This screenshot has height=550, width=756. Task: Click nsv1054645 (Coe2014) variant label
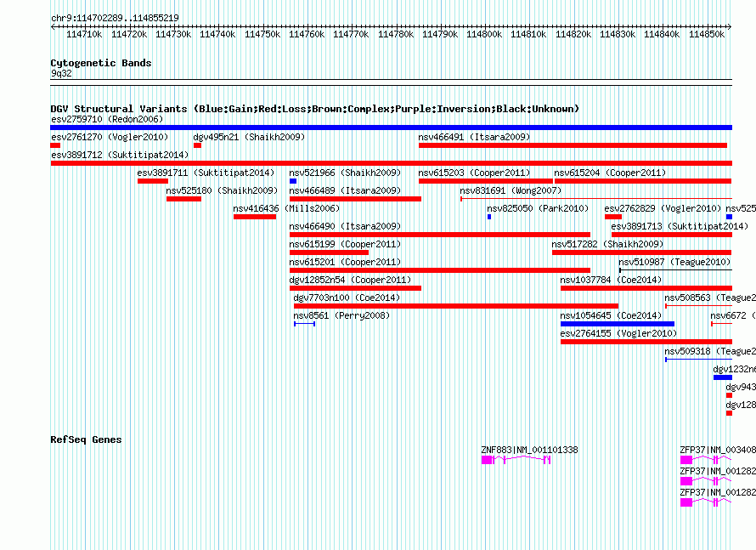611,315
